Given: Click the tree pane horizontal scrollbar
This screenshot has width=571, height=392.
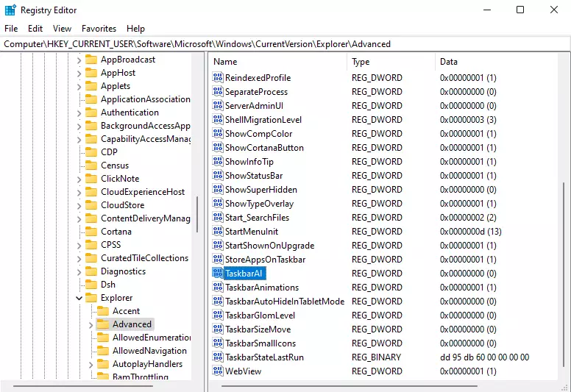Looking at the screenshot, I should tap(83, 386).
